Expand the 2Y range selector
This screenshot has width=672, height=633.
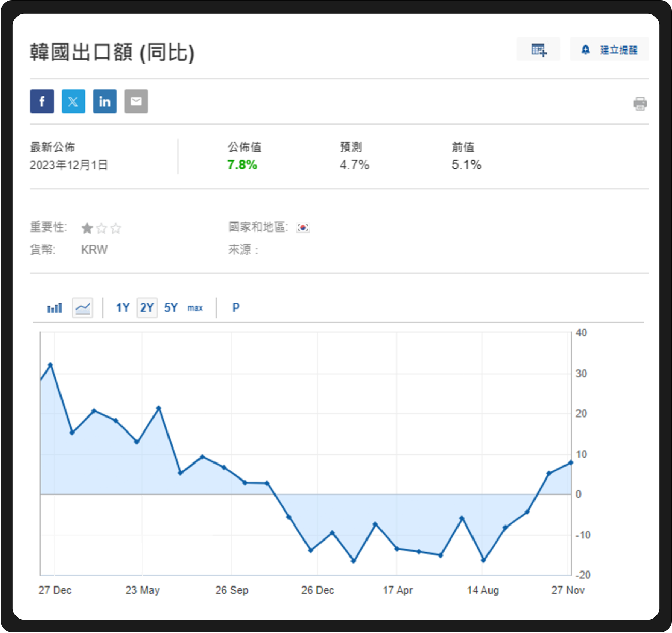click(146, 307)
